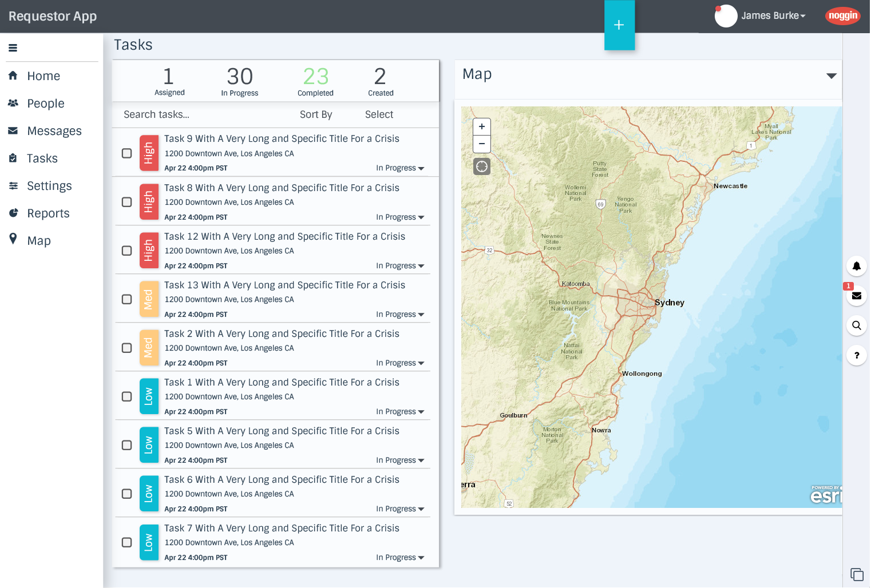Click the floating search magnifier icon
871x588 pixels.
click(857, 325)
